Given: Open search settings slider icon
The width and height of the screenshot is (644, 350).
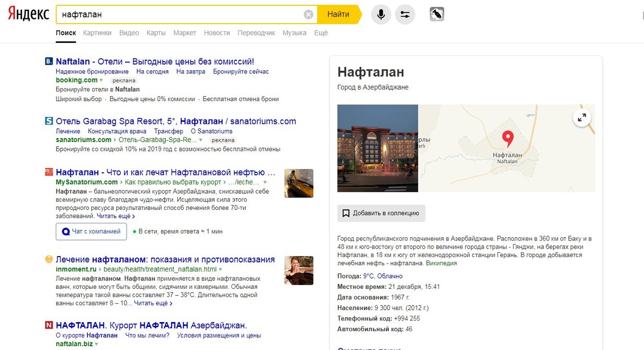Looking at the screenshot, I should pos(405,14).
